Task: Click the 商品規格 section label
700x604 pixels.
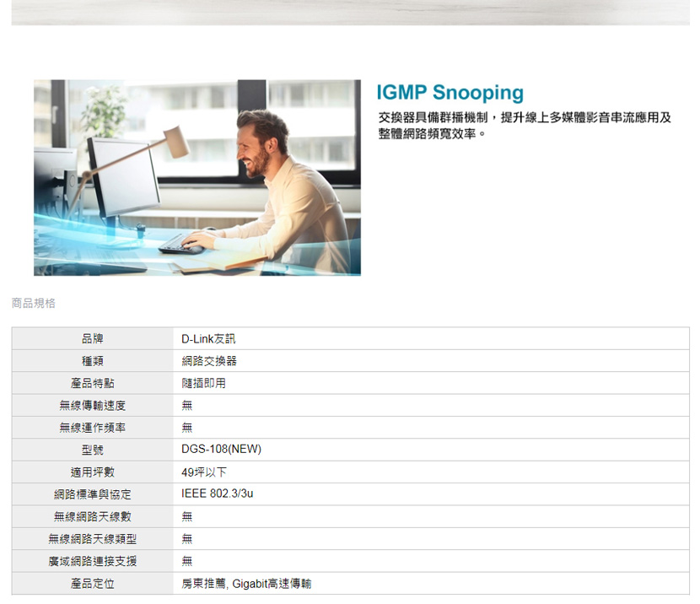Action: 34,303
